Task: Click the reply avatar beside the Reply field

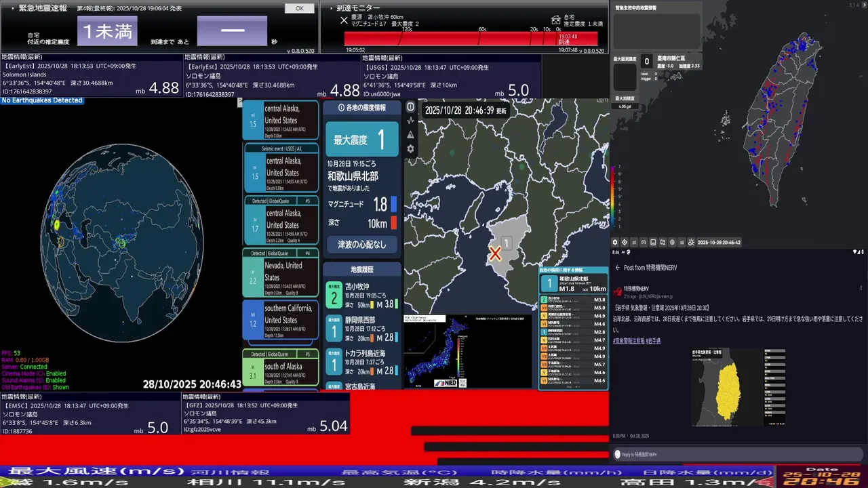Action: (x=617, y=454)
